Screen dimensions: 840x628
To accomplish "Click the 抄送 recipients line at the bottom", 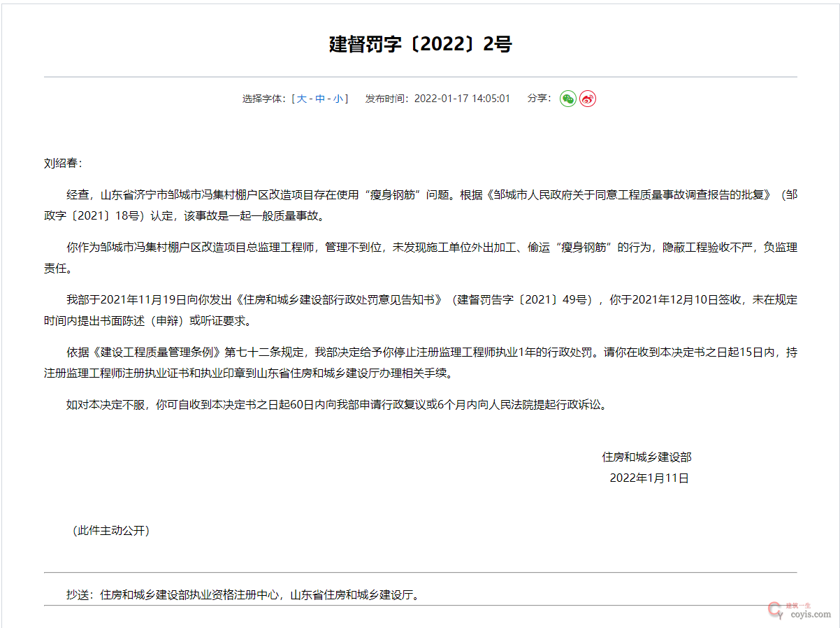I will (242, 595).
